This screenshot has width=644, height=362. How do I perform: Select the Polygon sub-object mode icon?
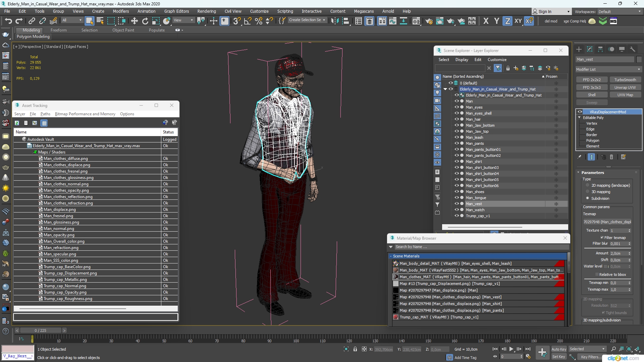[592, 140]
